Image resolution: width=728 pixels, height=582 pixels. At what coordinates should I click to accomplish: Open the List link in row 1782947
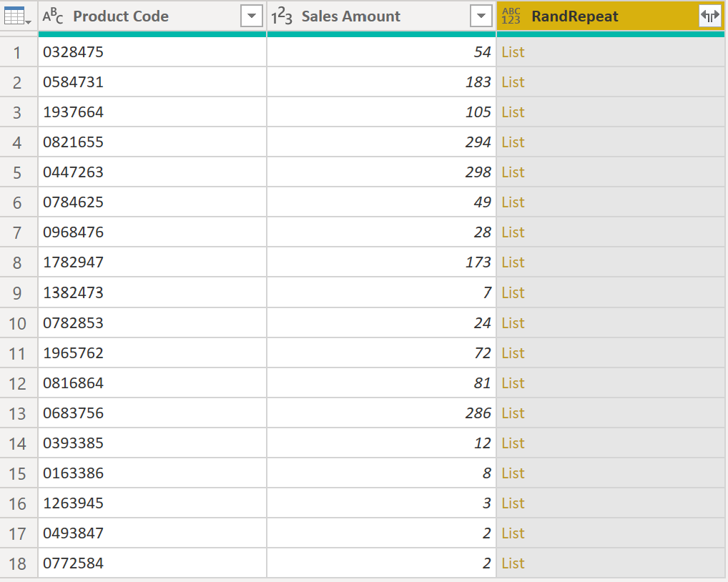pyautogui.click(x=513, y=262)
